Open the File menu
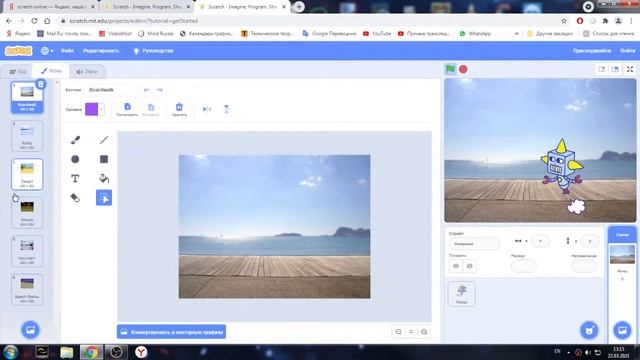 (67, 51)
